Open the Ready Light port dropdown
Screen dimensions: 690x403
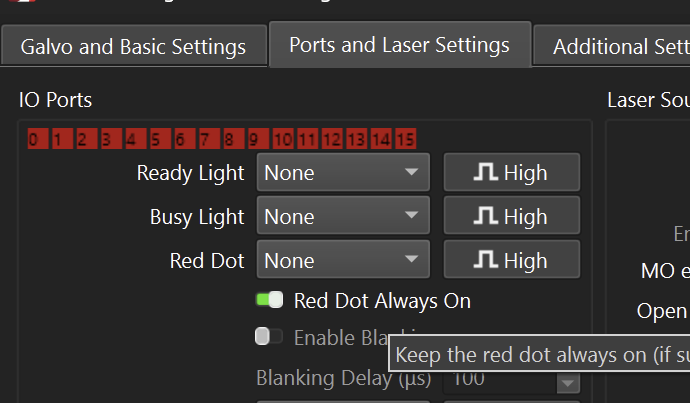[x=343, y=173]
